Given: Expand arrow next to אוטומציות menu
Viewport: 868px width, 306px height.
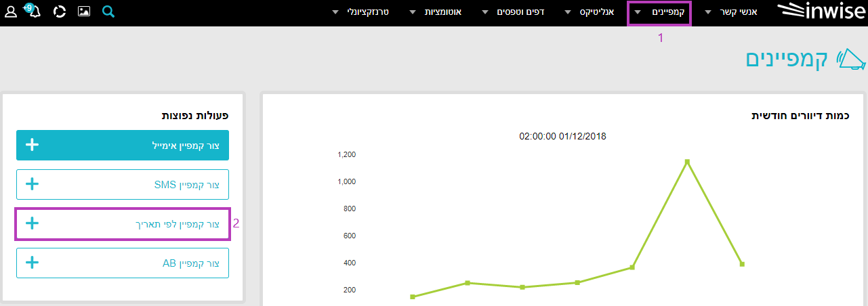Looking at the screenshot, I should coord(413,13).
